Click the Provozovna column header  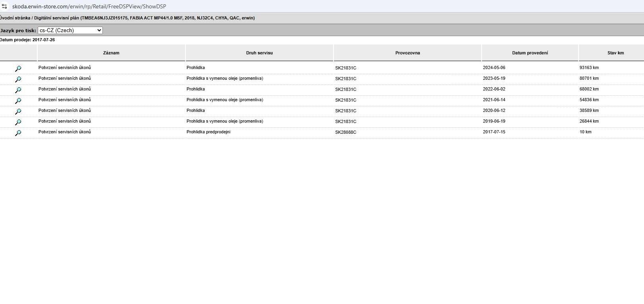click(407, 53)
